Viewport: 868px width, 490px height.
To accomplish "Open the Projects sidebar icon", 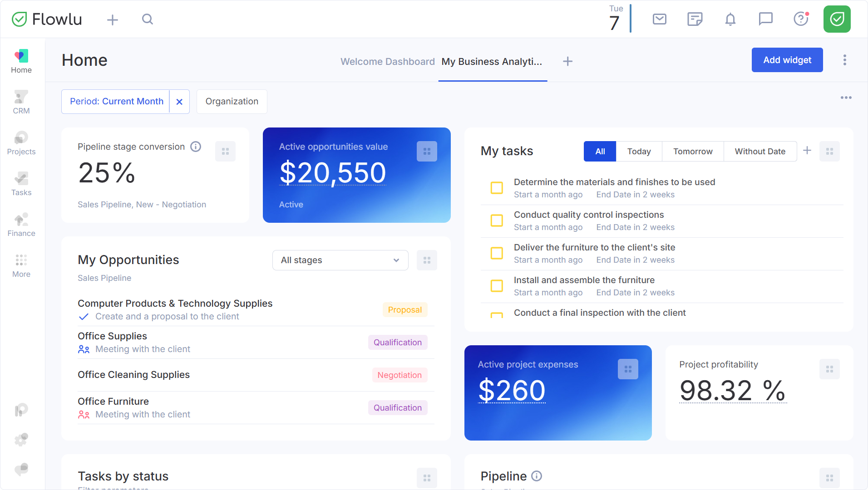I will click(x=21, y=143).
